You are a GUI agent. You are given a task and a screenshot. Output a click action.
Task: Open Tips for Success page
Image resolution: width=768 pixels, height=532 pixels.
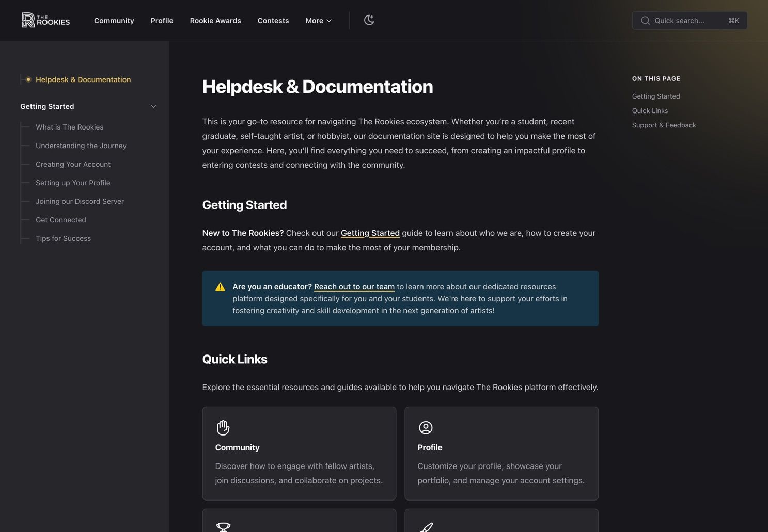(x=64, y=238)
